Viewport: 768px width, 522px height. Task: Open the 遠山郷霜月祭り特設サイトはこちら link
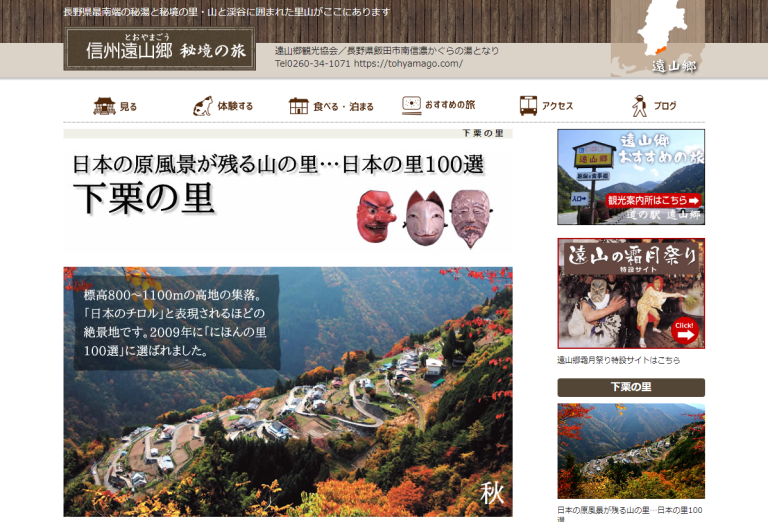tap(618, 360)
